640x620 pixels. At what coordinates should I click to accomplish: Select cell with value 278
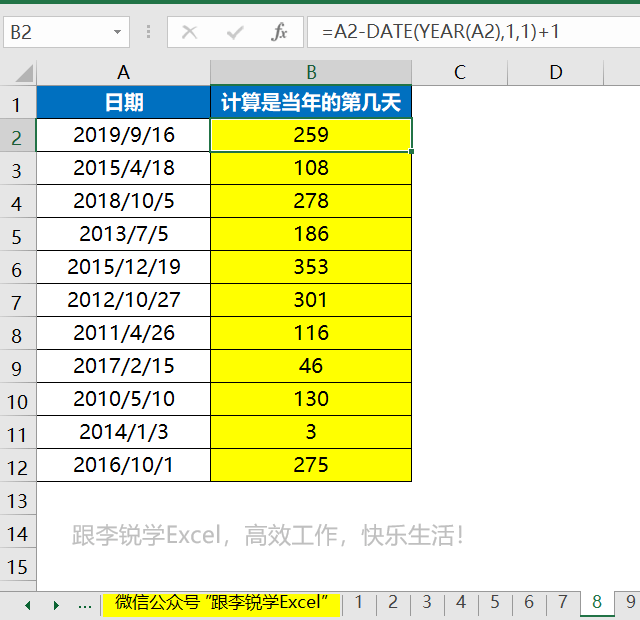point(311,201)
